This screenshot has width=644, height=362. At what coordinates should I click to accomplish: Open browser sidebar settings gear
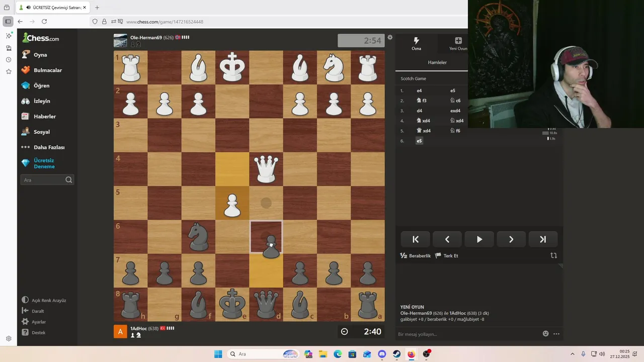(x=9, y=338)
